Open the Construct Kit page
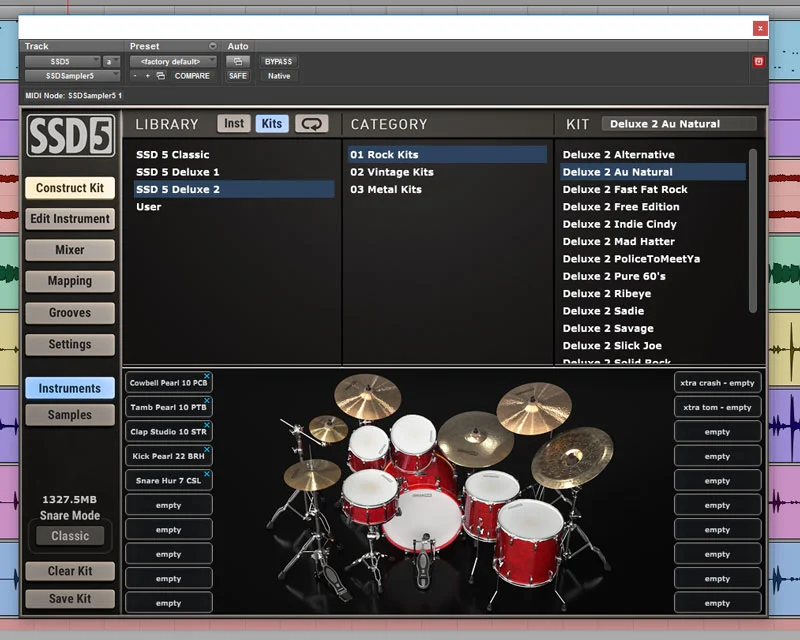The width and height of the screenshot is (800, 640). pos(70,188)
